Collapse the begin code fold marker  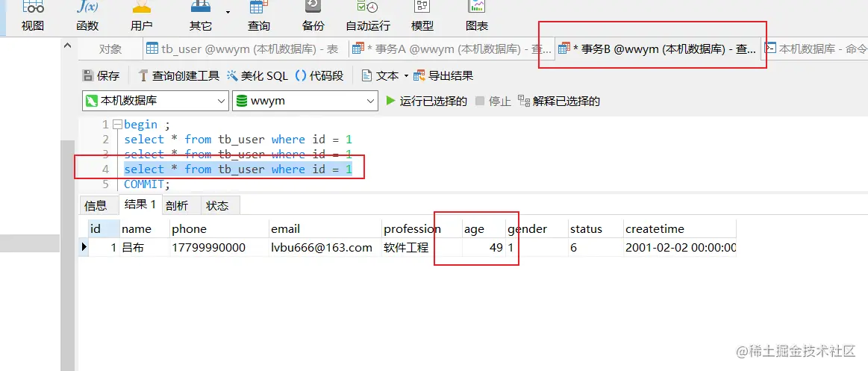click(116, 125)
